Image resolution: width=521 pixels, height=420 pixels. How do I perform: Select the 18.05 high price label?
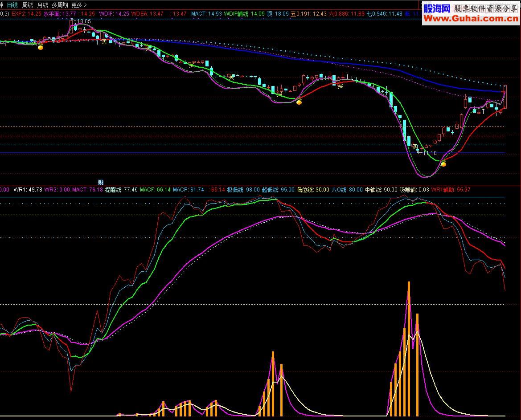coord(84,21)
